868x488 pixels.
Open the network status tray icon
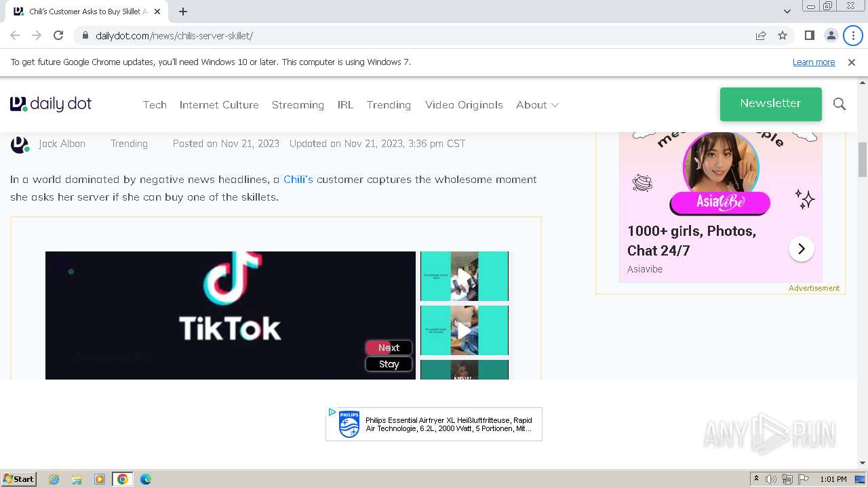(x=787, y=479)
